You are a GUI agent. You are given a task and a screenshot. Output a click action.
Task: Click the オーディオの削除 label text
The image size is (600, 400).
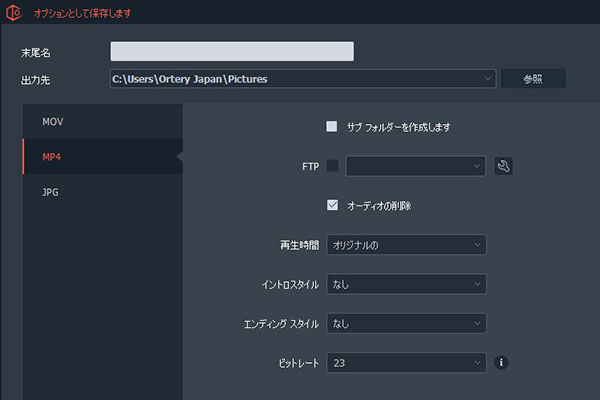tap(379, 205)
